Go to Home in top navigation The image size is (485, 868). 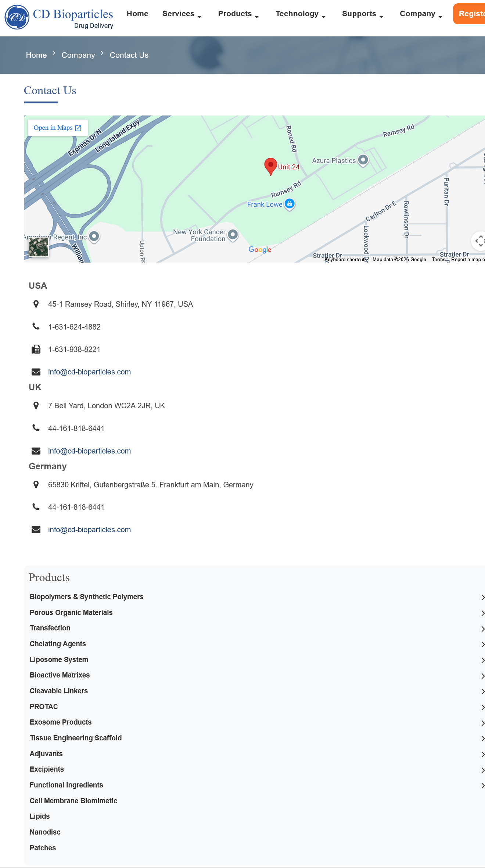click(137, 14)
